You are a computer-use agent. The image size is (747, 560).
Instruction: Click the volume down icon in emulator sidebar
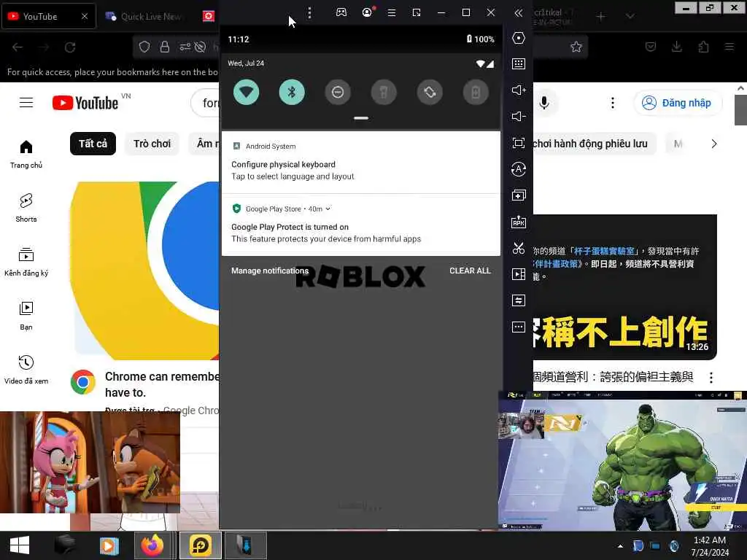coord(519,116)
